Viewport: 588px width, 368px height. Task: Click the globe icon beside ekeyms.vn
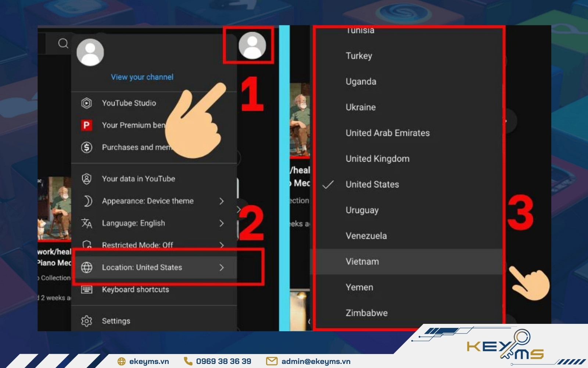pos(122,361)
